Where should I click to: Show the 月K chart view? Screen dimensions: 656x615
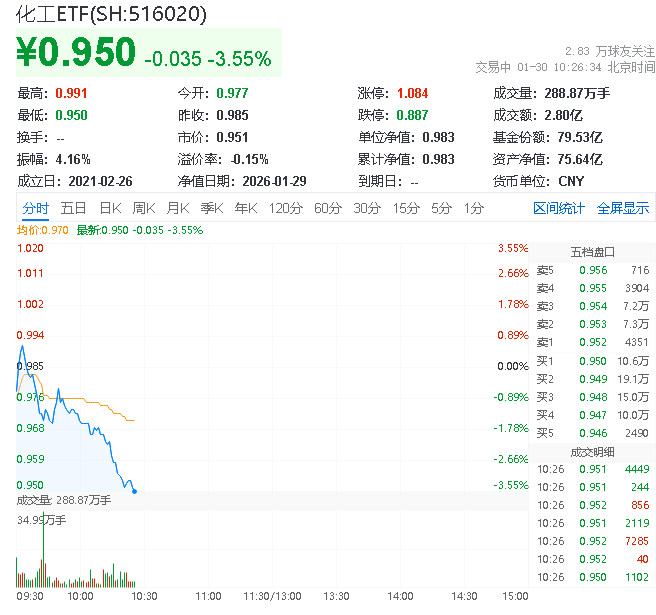pyautogui.click(x=178, y=208)
